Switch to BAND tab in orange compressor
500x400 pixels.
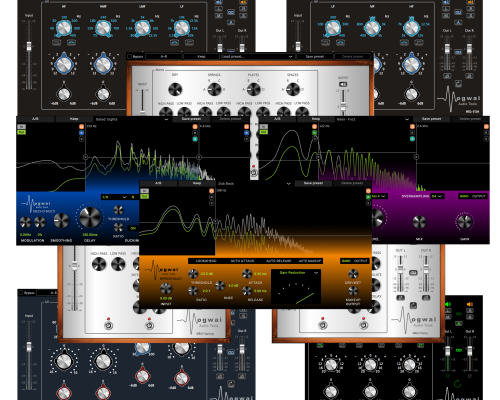(x=346, y=261)
